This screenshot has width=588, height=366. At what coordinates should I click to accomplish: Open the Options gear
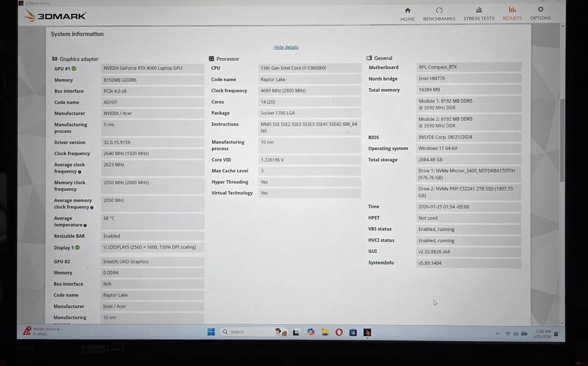(540, 10)
